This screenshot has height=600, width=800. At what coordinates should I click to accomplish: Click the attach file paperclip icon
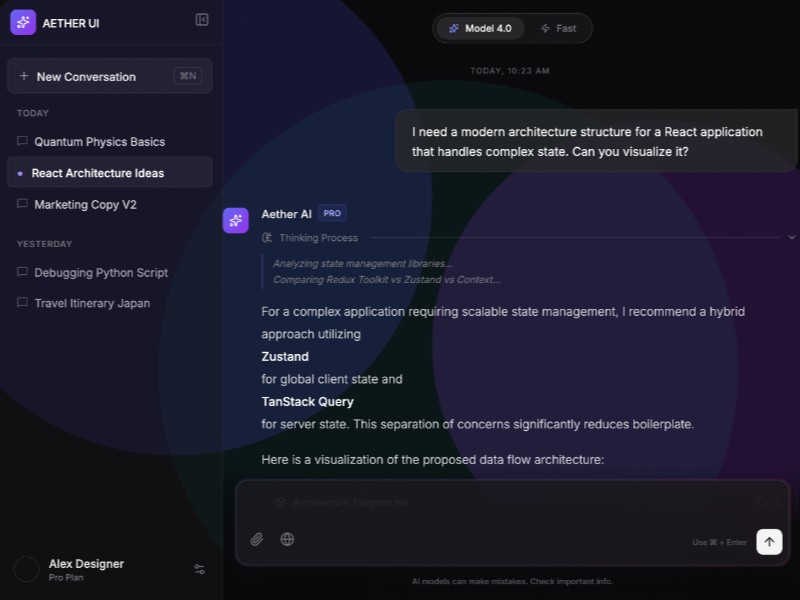(257, 540)
